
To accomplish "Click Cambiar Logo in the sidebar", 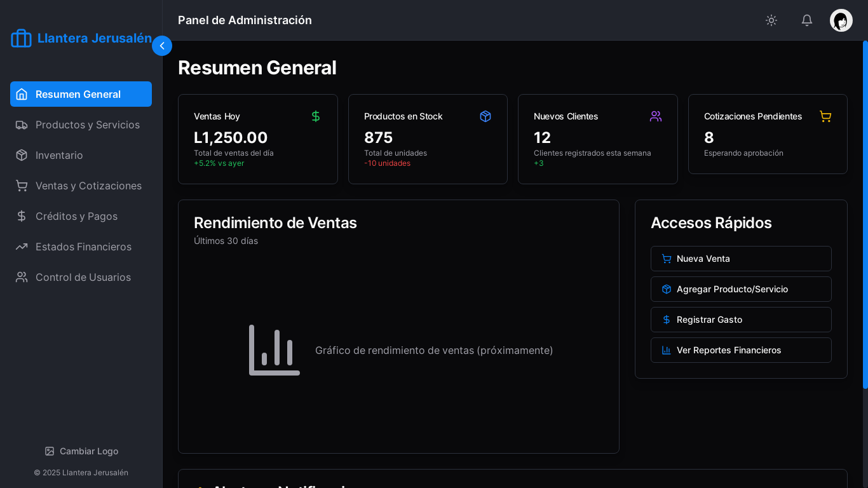I will click(x=81, y=451).
